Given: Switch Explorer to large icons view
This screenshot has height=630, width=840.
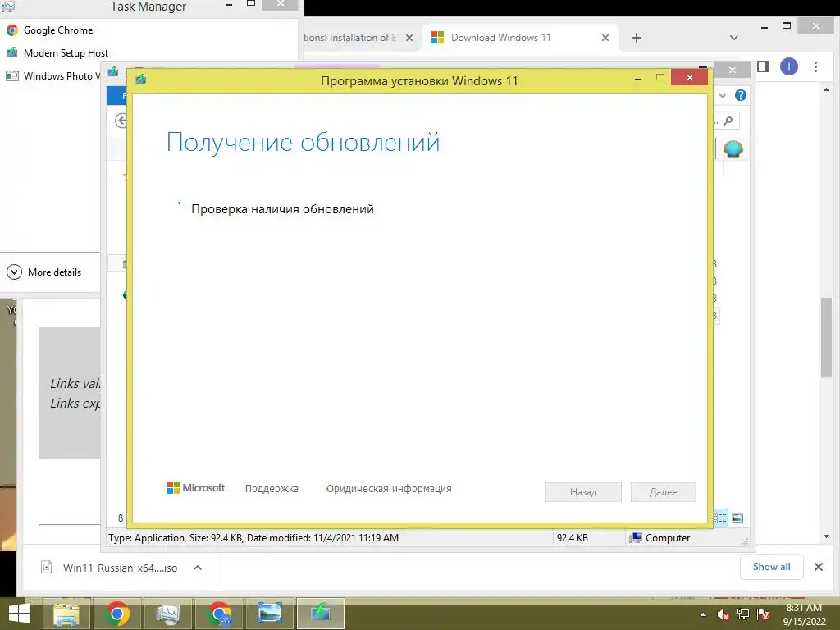Looking at the screenshot, I should coord(737,518).
